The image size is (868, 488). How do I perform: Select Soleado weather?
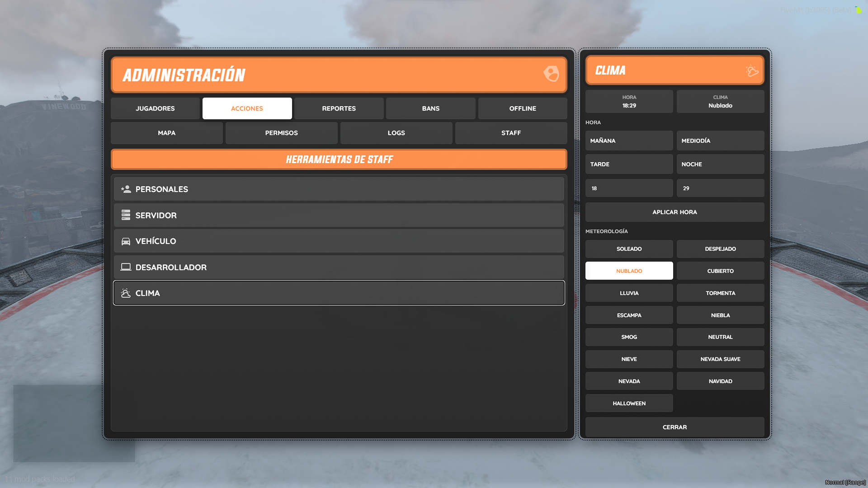629,249
